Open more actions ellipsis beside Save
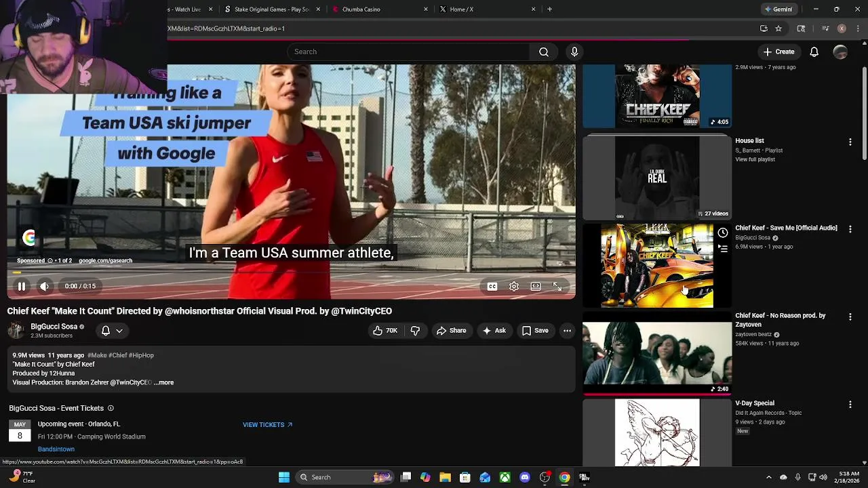Image resolution: width=868 pixels, height=488 pixels. point(567,331)
